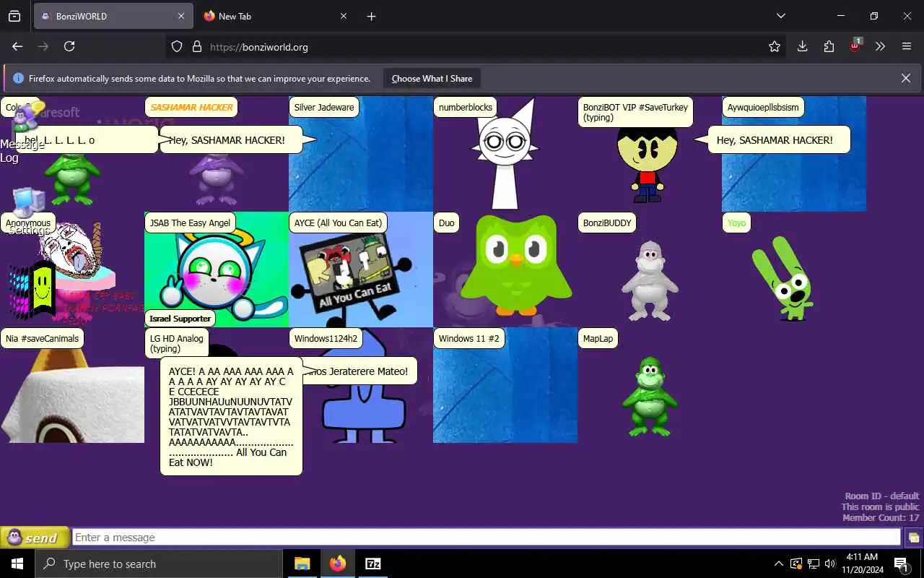
Task: Click the uBlock Origin extension icon
Action: click(855, 45)
